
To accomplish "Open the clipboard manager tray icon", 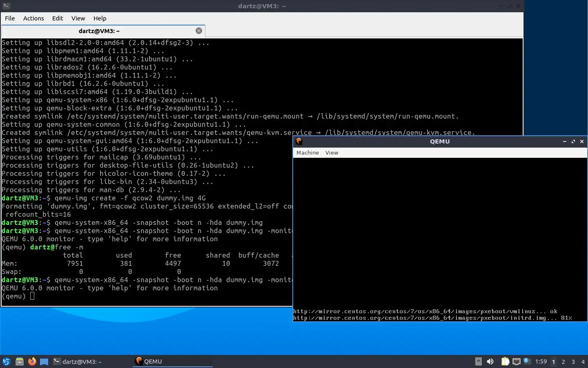I will point(505,361).
